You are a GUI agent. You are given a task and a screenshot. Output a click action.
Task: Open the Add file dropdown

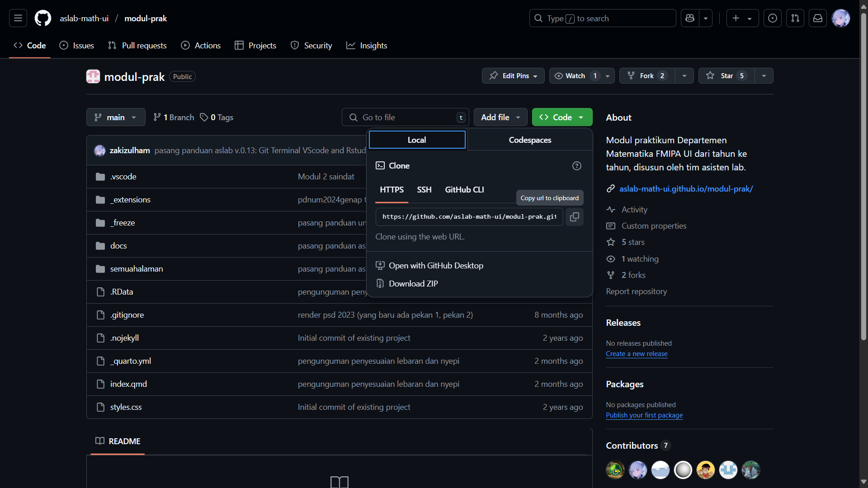pyautogui.click(x=500, y=117)
